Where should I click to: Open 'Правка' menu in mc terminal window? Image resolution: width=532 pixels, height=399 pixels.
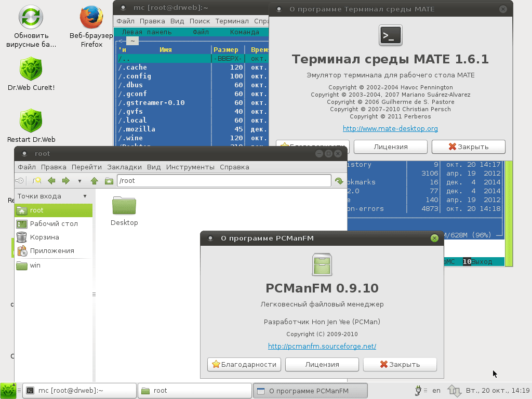(x=152, y=21)
